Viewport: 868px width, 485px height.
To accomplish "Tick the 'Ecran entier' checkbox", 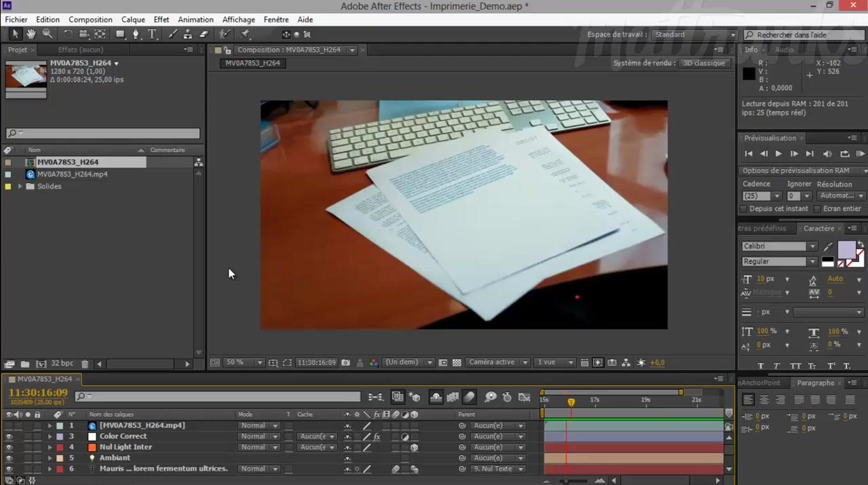I will 817,209.
